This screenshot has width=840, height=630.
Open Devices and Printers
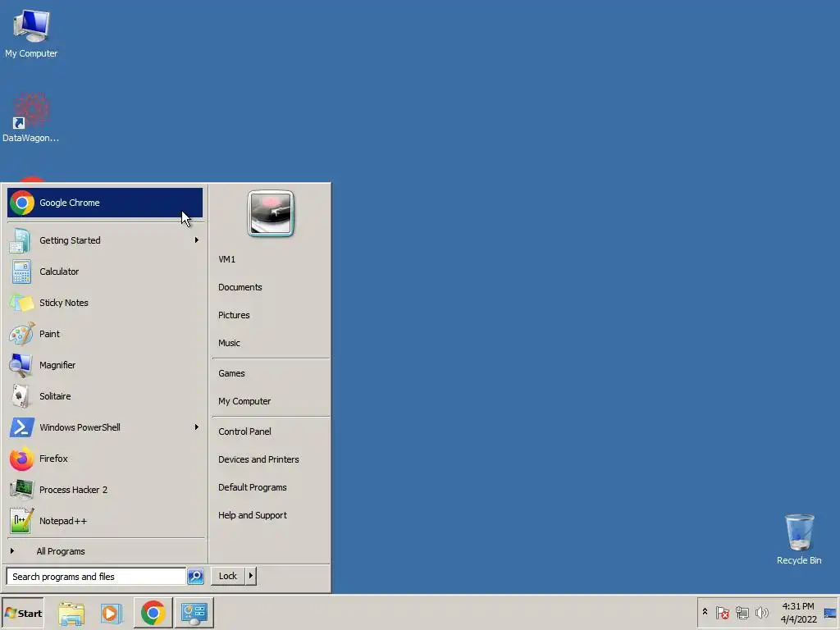(258, 459)
